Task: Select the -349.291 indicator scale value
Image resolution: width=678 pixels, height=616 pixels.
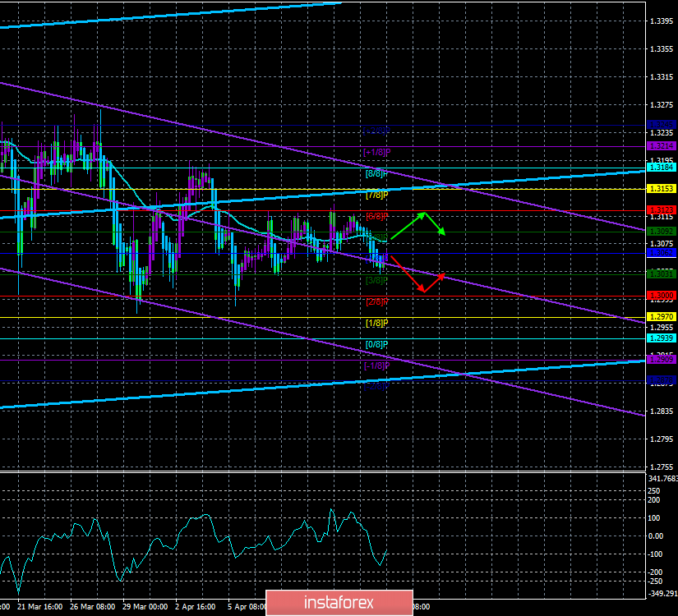Action: [x=662, y=594]
